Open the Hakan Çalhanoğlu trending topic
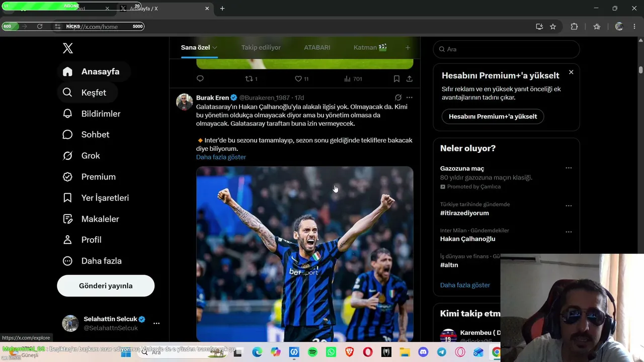 coord(467,239)
